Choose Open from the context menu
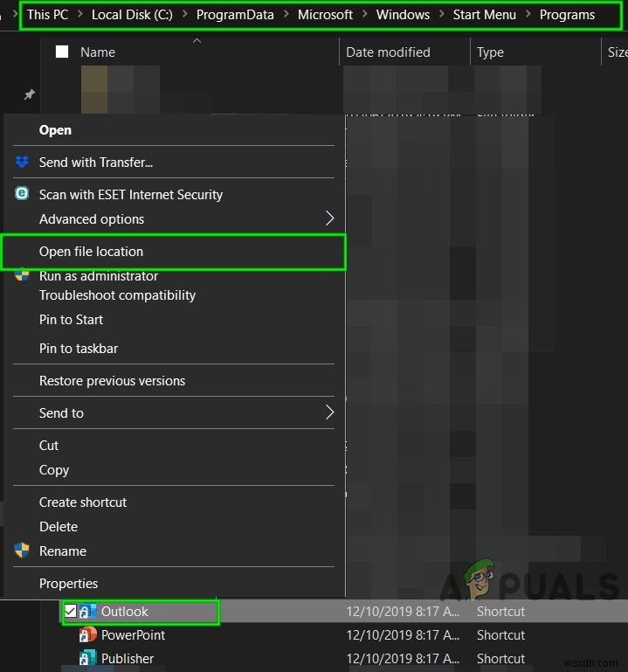 [55, 130]
